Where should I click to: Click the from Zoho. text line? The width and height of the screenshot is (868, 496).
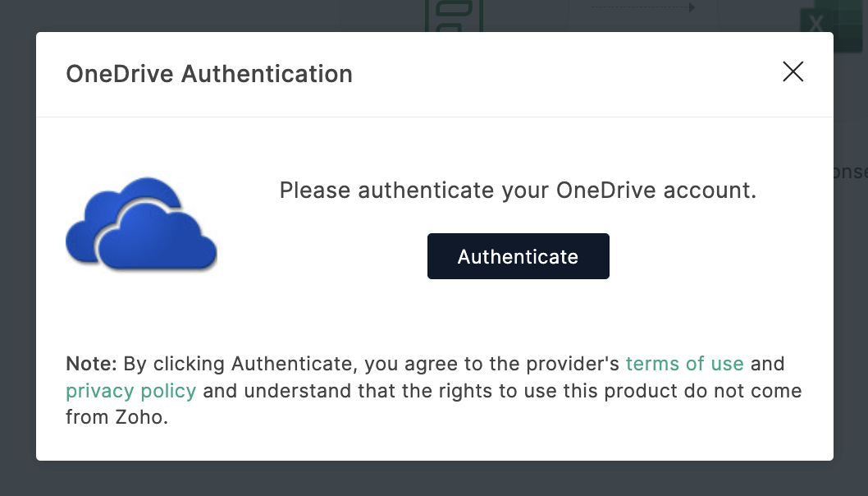click(116, 416)
